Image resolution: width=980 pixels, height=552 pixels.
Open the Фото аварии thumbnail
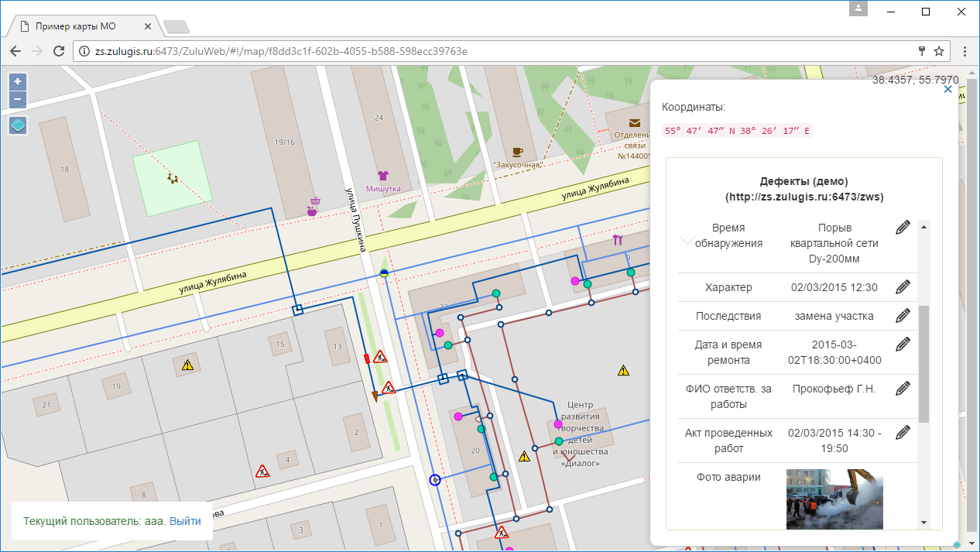834,499
